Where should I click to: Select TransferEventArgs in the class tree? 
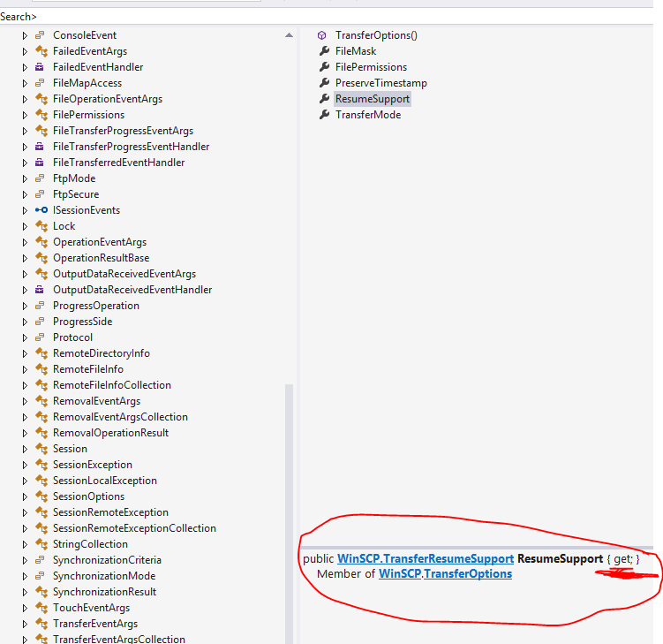[94, 624]
